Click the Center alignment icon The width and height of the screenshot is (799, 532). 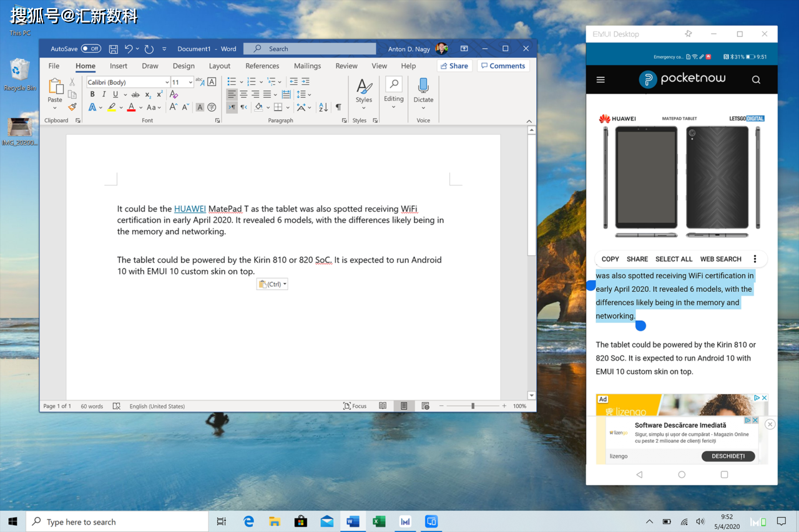coord(243,94)
